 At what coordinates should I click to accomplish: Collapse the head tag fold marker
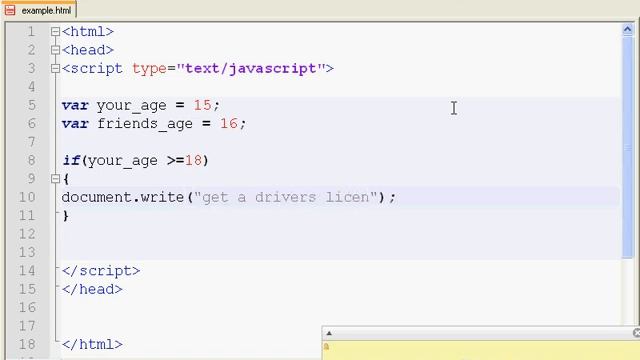point(56,50)
